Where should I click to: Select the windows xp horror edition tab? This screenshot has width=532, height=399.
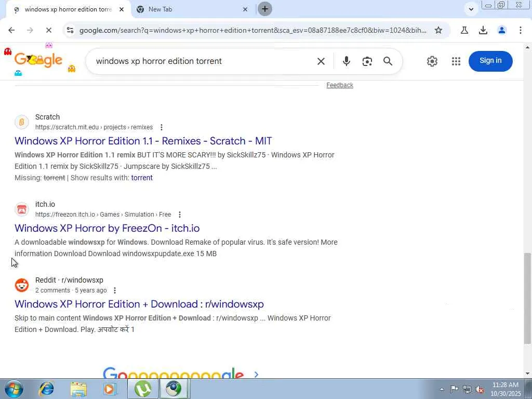tap(68, 9)
